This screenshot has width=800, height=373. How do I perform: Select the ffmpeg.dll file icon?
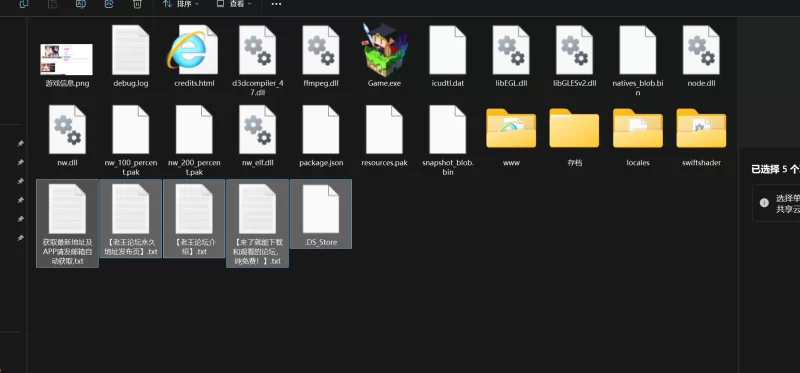(x=321, y=50)
